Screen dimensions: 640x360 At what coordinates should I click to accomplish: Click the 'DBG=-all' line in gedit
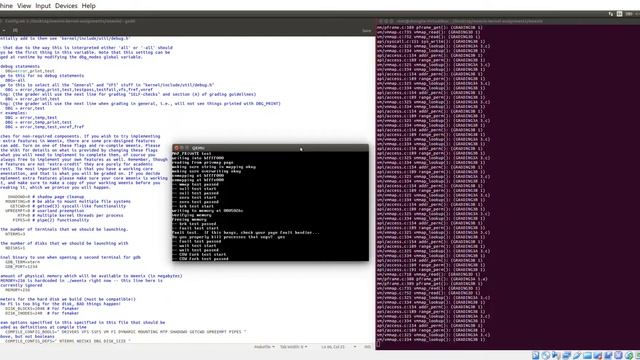[15, 80]
